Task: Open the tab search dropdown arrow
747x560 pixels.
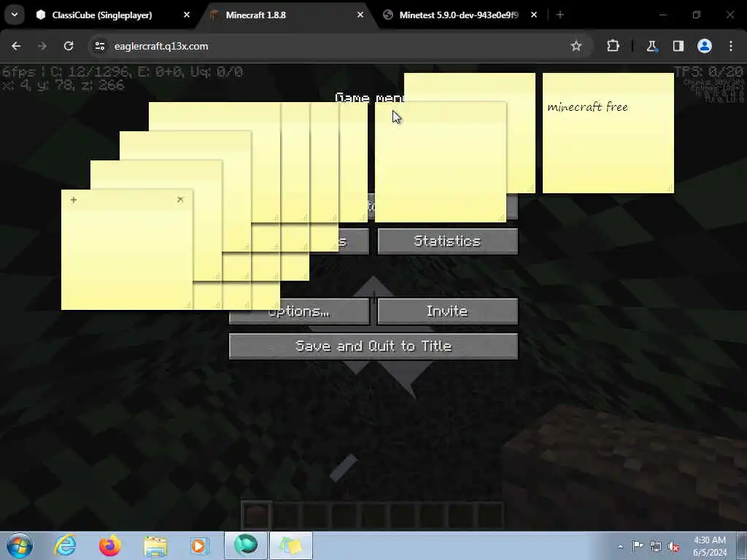Action: [15, 15]
